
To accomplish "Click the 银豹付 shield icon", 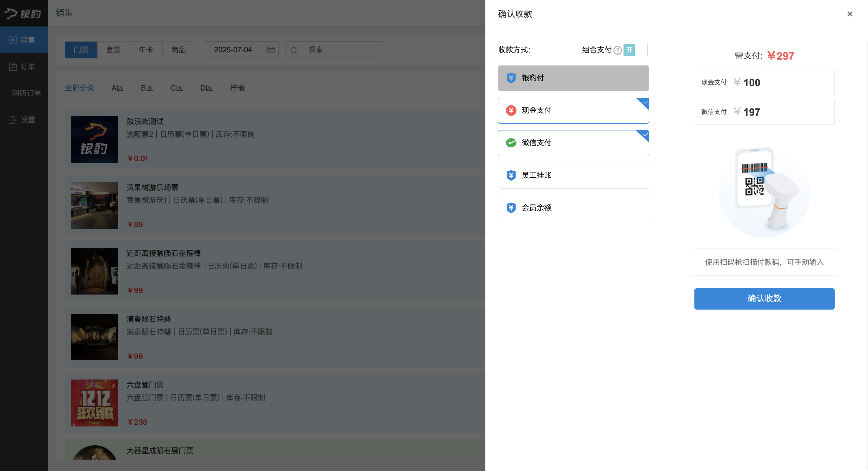I will 511,78.
